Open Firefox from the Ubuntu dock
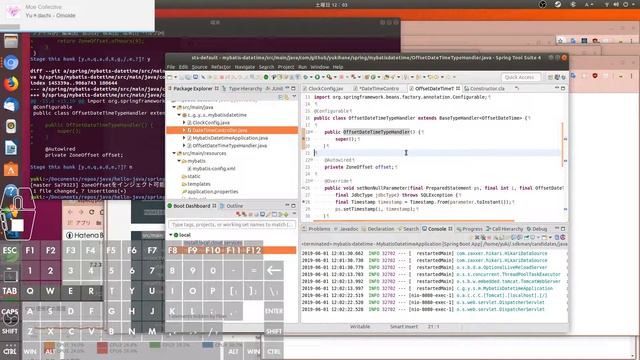Image resolution: width=640 pixels, height=360 pixels. (11, 84)
